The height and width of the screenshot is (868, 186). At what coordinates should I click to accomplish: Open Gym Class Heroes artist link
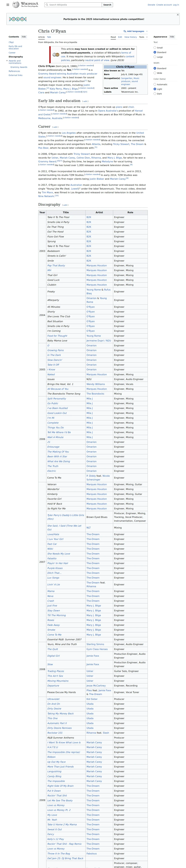(x=97, y=649)
